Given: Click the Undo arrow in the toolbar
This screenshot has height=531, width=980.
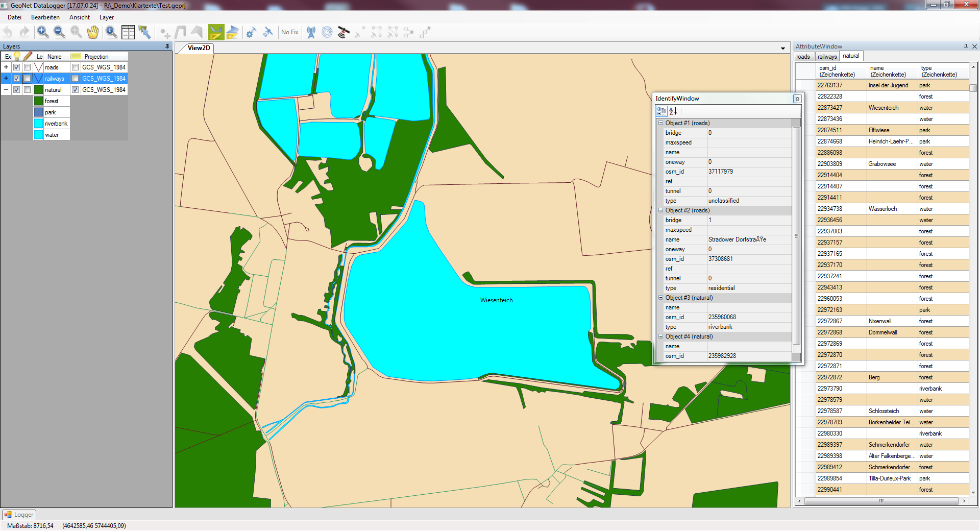Looking at the screenshot, I should (x=8, y=32).
